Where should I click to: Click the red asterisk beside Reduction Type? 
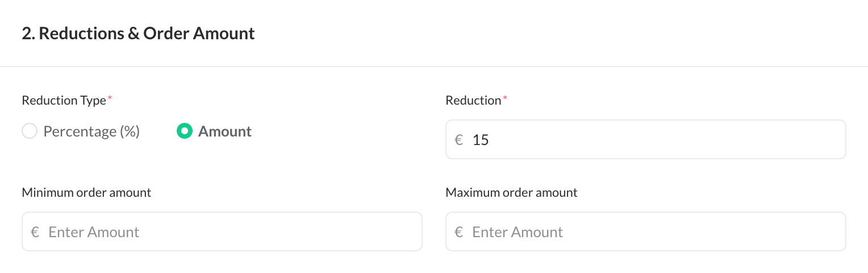coord(110,99)
